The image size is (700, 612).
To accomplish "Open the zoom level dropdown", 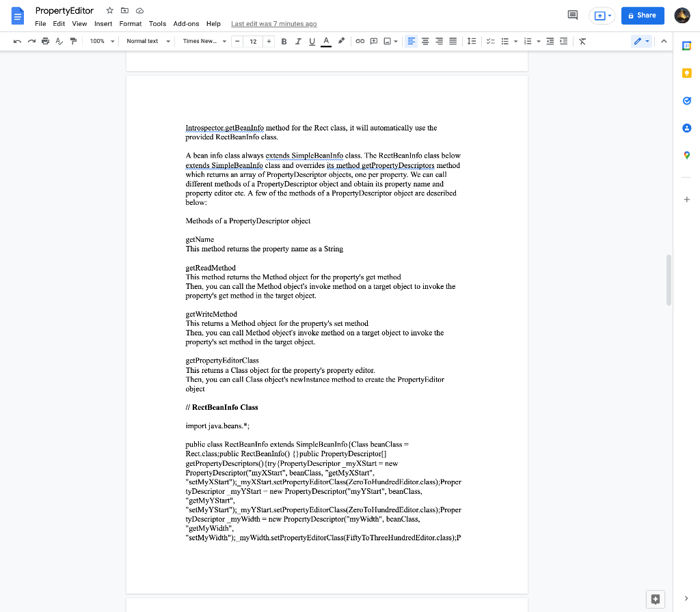I will pyautogui.click(x=101, y=41).
